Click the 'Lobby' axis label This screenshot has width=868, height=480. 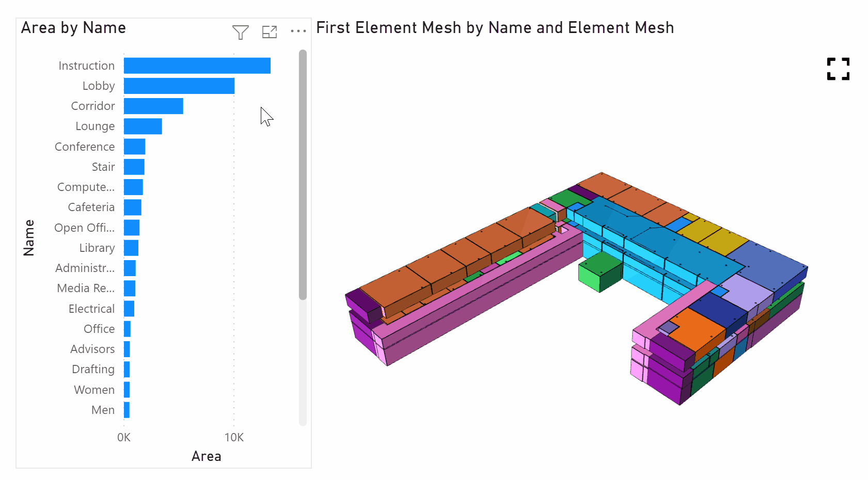click(x=99, y=86)
